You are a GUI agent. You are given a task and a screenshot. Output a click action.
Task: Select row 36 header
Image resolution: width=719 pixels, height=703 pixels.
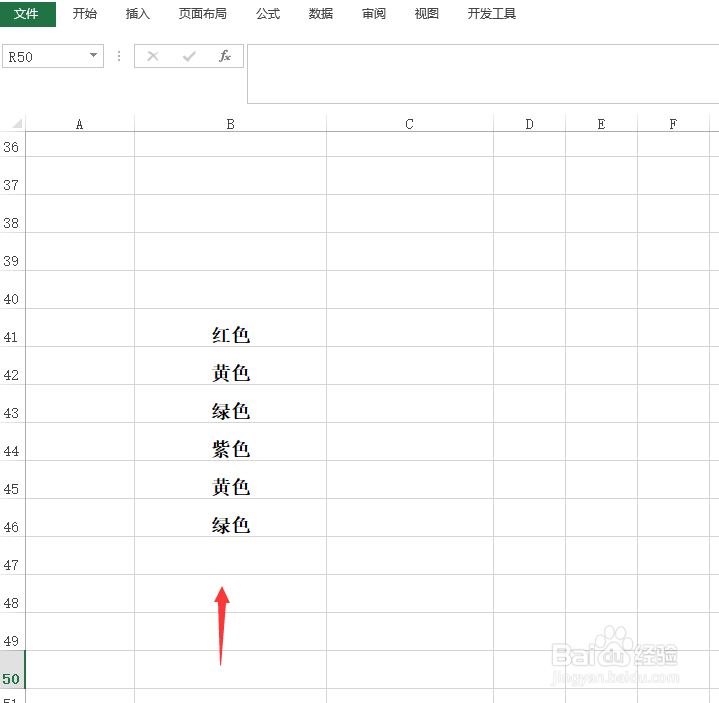[x=12, y=144]
